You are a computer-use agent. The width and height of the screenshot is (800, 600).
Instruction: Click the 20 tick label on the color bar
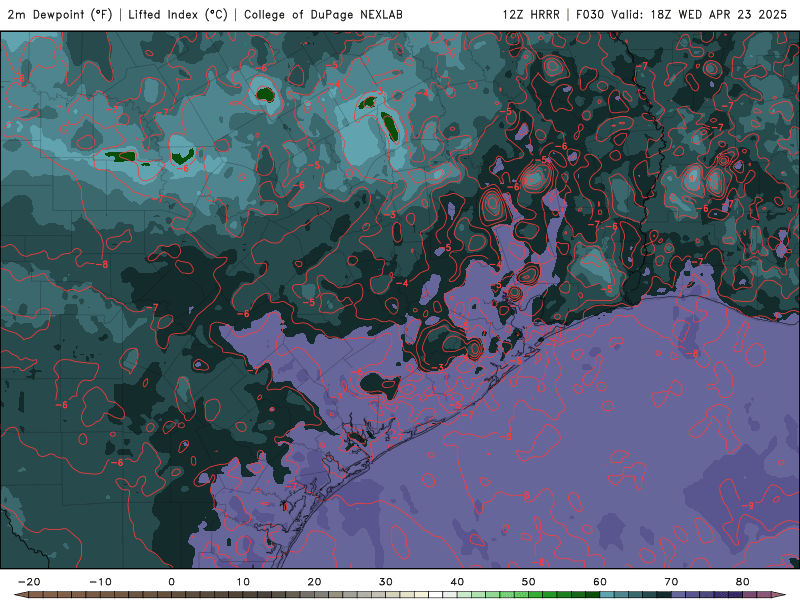click(314, 582)
